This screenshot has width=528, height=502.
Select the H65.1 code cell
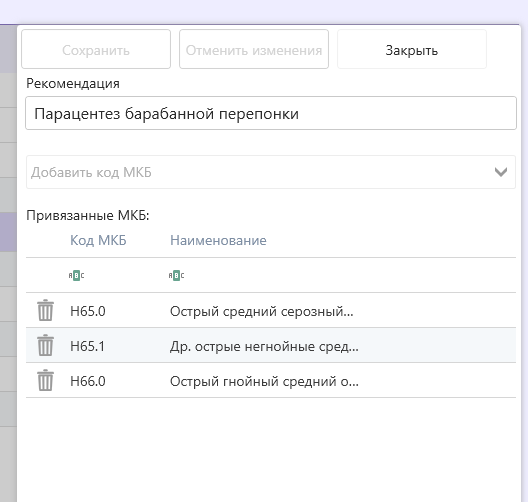88,346
